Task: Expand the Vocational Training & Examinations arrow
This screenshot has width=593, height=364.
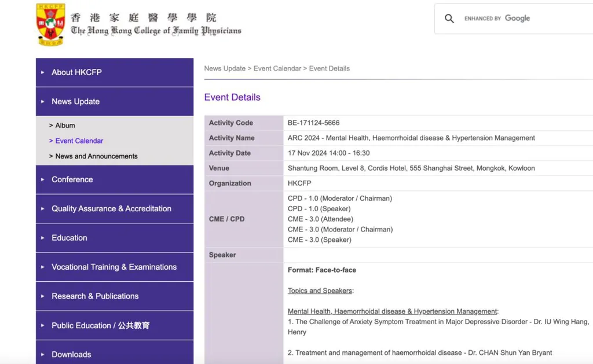Action: [42, 267]
